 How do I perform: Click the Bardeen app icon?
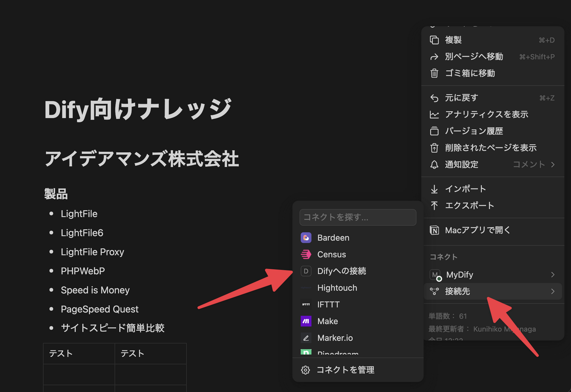[306, 238]
